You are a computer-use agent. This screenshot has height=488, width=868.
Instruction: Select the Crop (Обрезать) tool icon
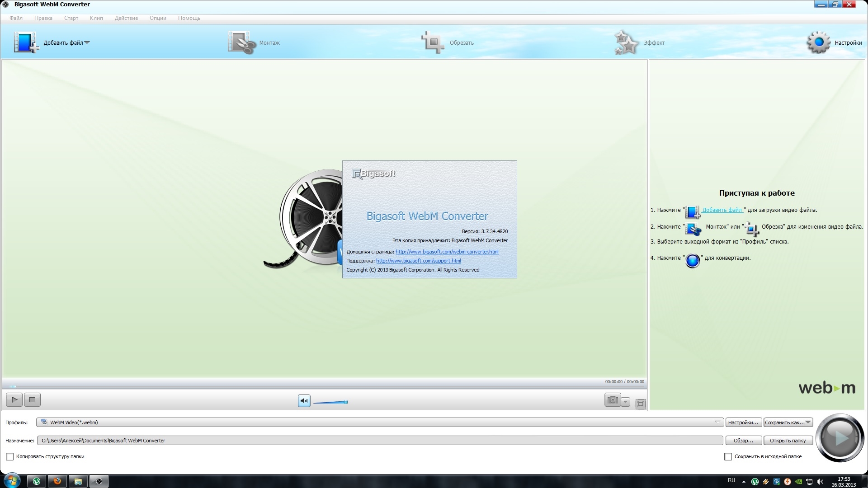pos(433,42)
